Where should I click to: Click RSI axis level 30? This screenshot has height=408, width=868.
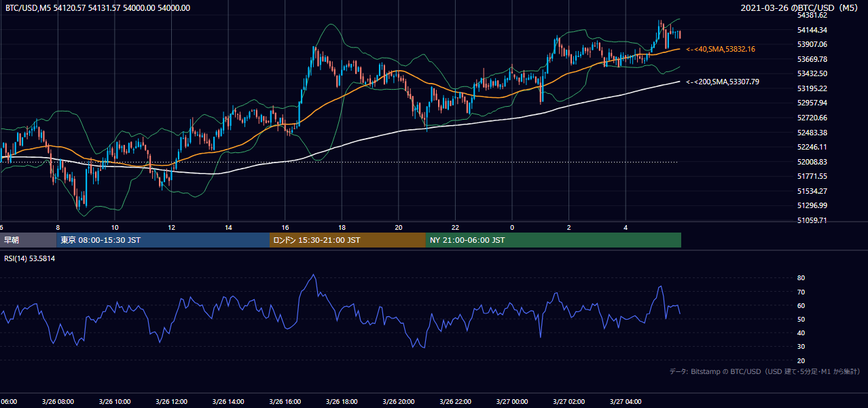click(x=801, y=347)
